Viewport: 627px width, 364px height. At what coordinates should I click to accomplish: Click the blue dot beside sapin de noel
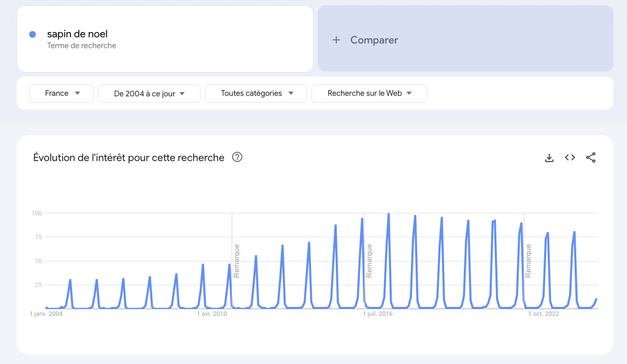[33, 34]
